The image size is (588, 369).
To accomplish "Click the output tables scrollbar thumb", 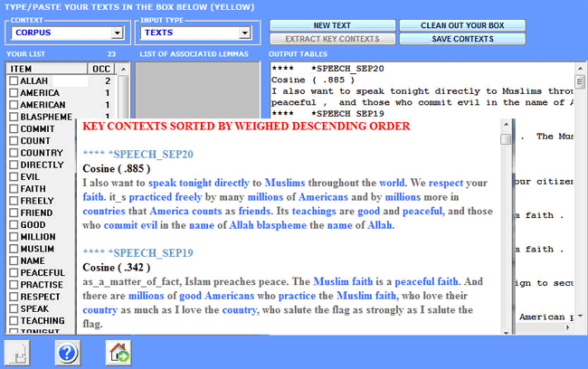I will click(580, 81).
